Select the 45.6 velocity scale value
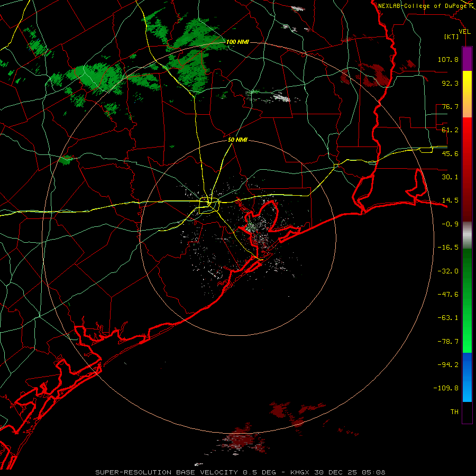 click(x=450, y=153)
